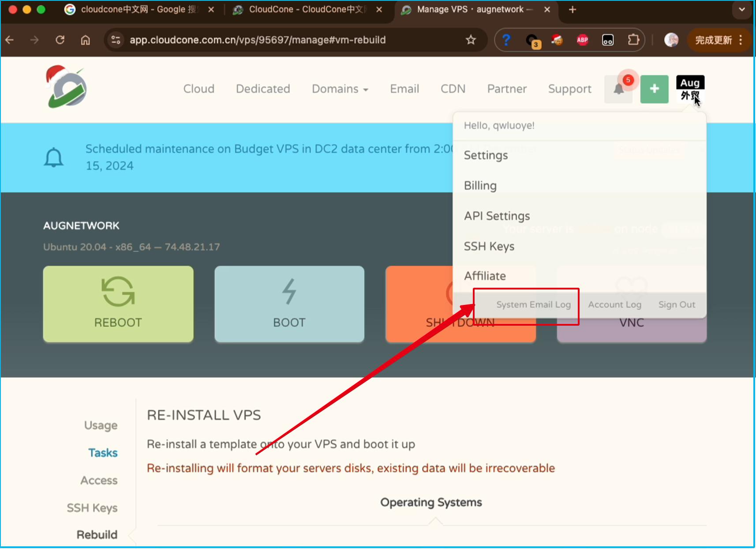Open the Account Log link
This screenshot has height=549, width=756.
(615, 305)
